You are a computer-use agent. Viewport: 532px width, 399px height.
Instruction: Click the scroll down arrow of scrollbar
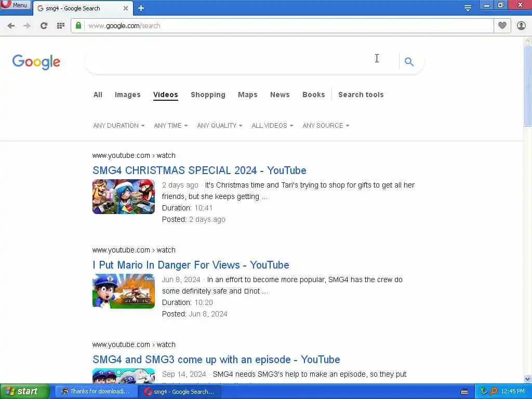point(527,379)
